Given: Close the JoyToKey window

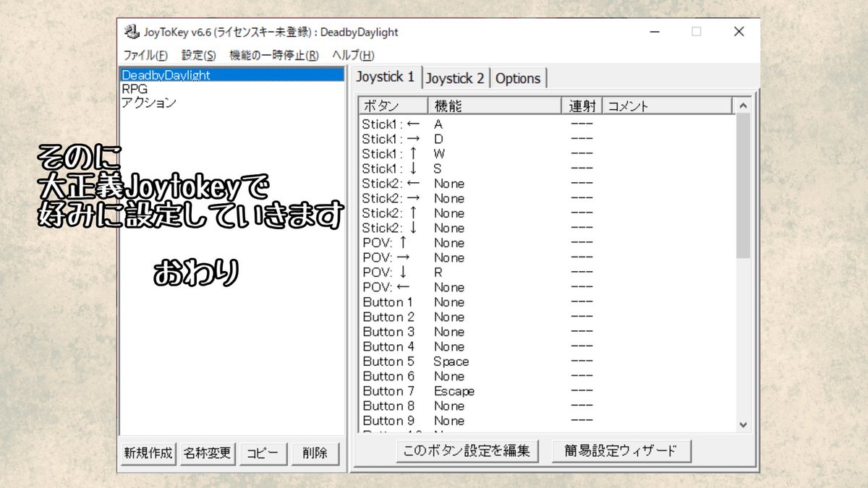Looking at the screenshot, I should point(739,32).
